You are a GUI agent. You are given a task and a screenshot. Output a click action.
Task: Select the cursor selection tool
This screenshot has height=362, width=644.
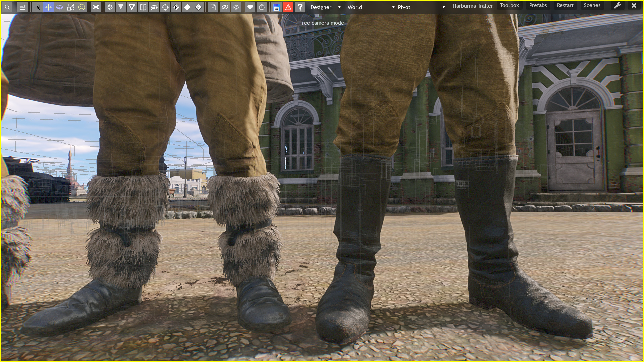click(x=37, y=7)
